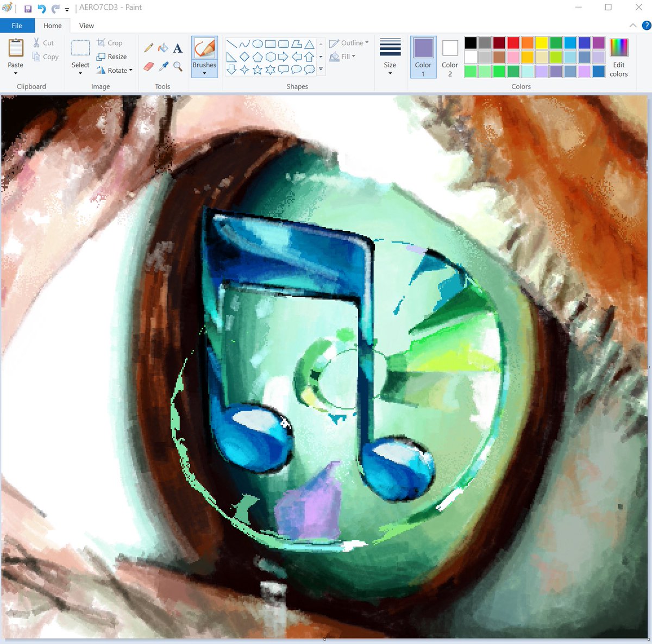Select the Eraser tool
Image resolution: width=652 pixels, height=644 pixels.
click(x=148, y=66)
